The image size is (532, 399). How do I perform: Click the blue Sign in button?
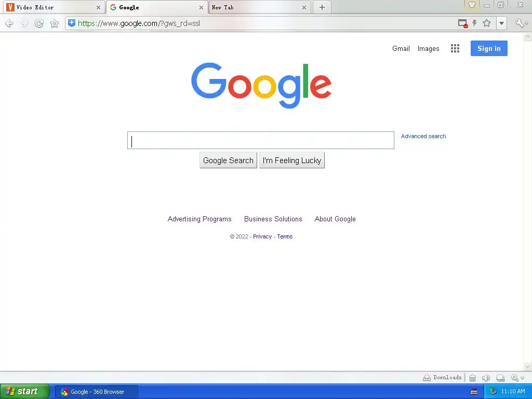(x=489, y=48)
